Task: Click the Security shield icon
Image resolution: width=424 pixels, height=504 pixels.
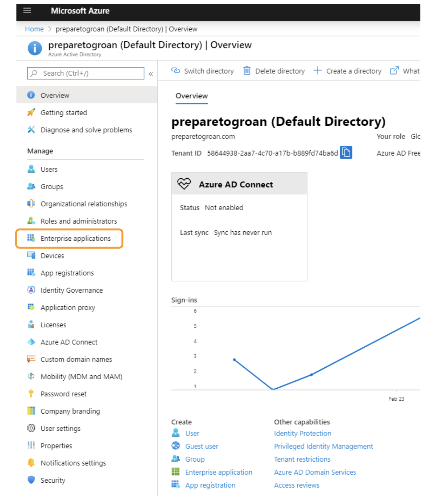Action: click(x=31, y=480)
